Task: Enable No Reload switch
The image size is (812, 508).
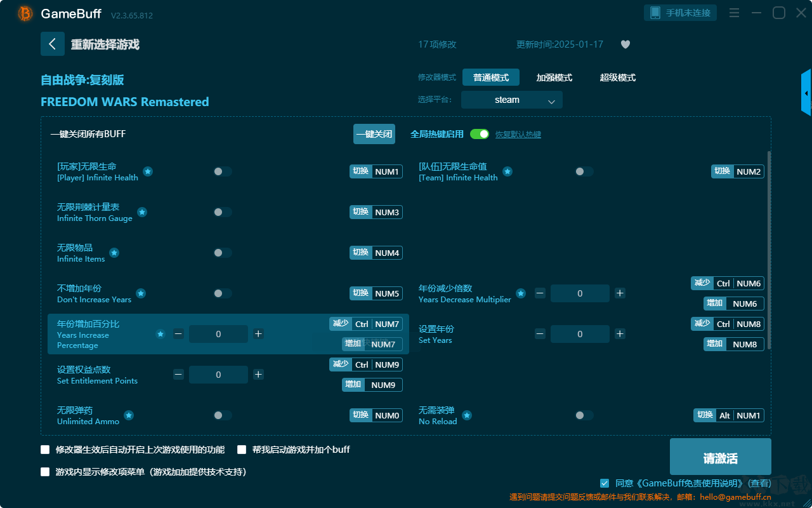Action: (x=584, y=415)
